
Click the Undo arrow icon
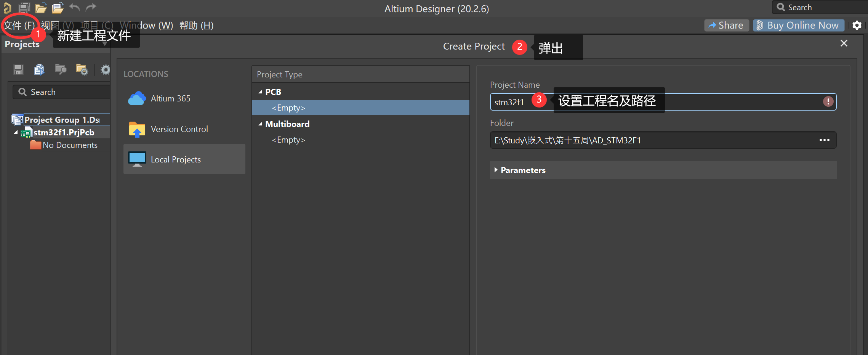point(75,7)
